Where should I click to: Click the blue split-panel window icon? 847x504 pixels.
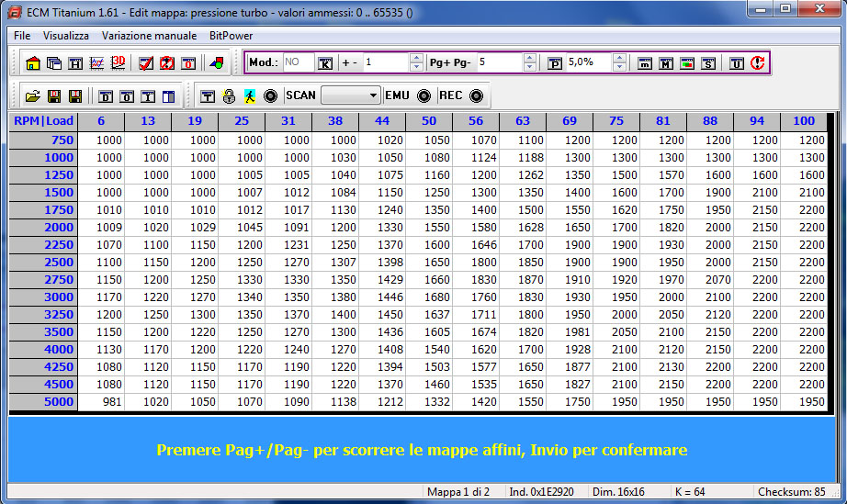point(168,96)
